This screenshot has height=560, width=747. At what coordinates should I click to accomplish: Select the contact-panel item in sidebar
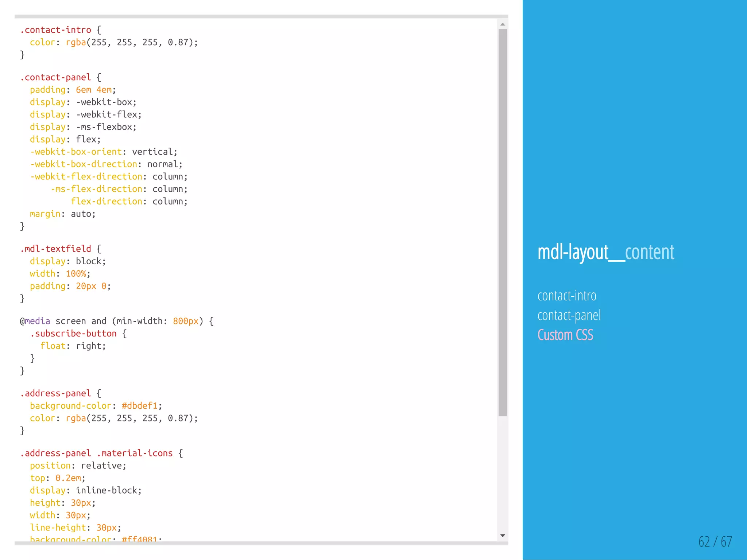pos(569,316)
